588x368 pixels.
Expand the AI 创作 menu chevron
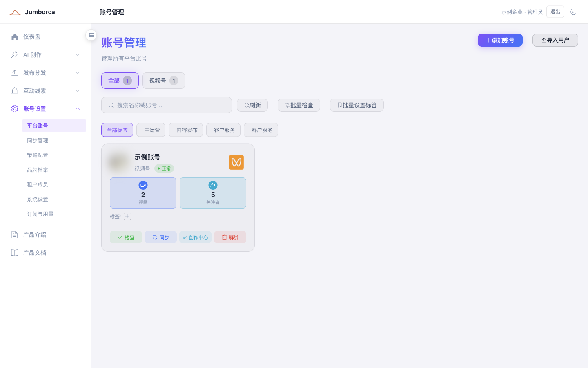[x=78, y=55]
